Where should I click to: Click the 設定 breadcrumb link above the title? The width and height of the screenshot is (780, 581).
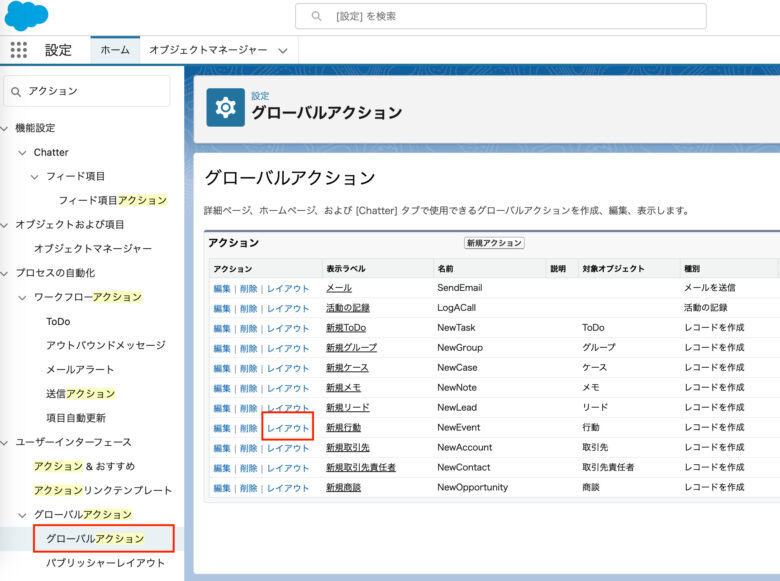click(260, 96)
